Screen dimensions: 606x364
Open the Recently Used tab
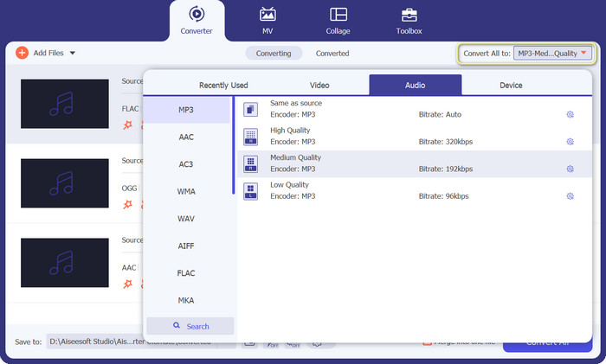click(223, 86)
